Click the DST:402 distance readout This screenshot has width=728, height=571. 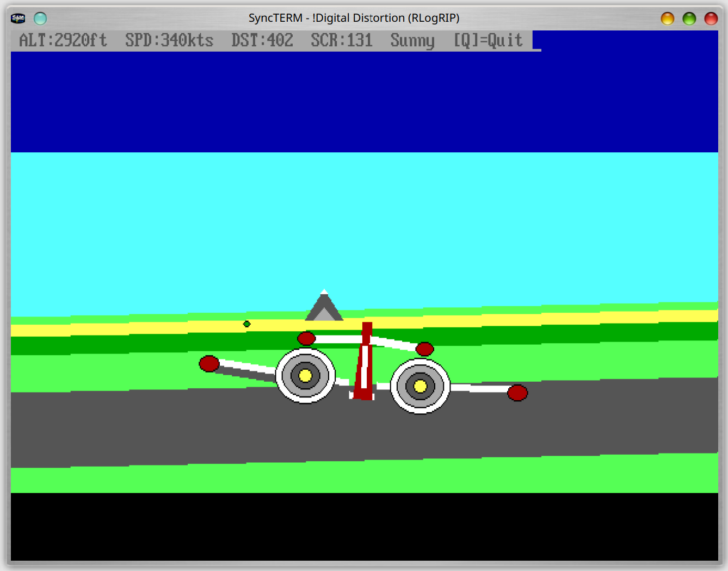(x=262, y=40)
